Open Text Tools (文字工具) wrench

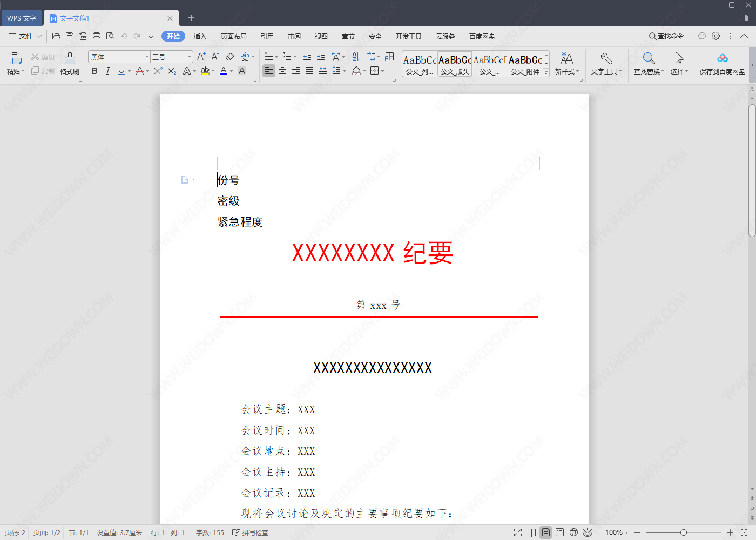pyautogui.click(x=606, y=63)
